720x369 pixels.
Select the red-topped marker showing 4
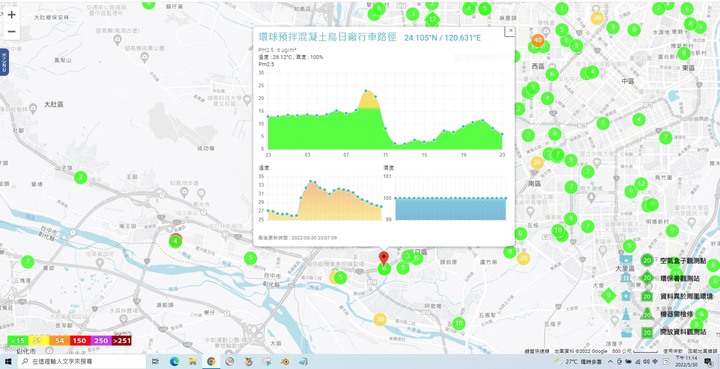tap(175, 240)
